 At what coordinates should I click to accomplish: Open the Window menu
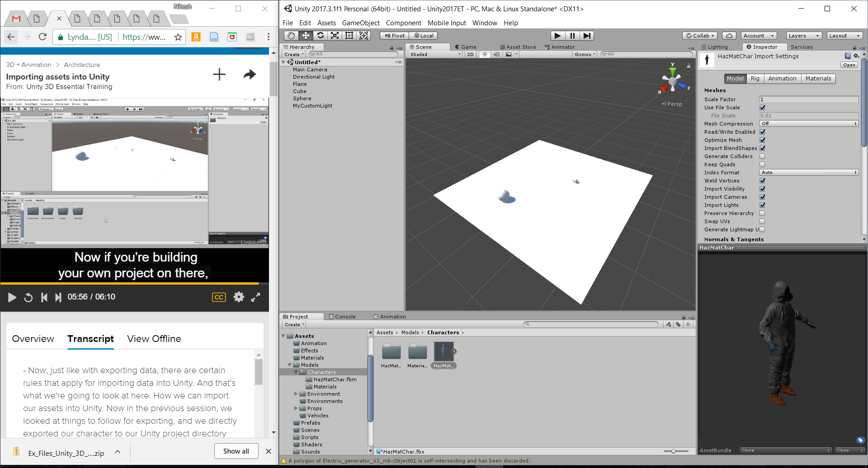tap(485, 23)
